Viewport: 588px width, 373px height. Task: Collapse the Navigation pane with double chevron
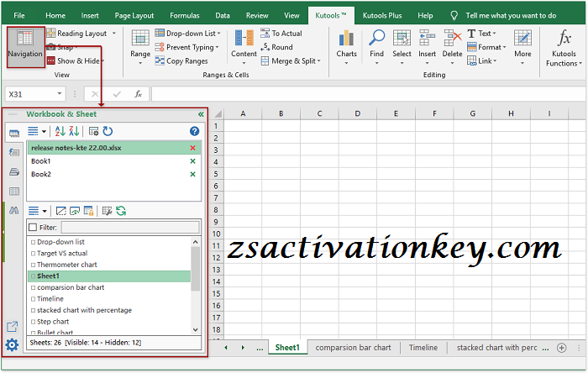[x=201, y=114]
